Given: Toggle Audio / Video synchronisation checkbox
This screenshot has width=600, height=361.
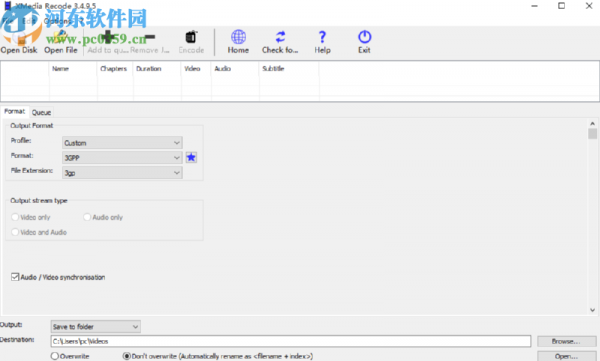Looking at the screenshot, I should coord(15,277).
